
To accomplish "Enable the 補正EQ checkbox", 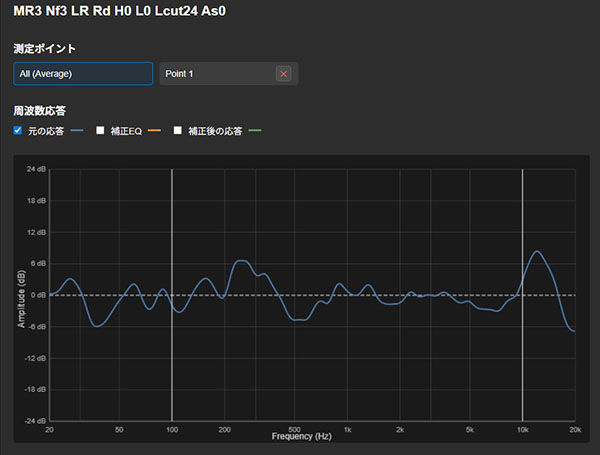I will coord(100,131).
